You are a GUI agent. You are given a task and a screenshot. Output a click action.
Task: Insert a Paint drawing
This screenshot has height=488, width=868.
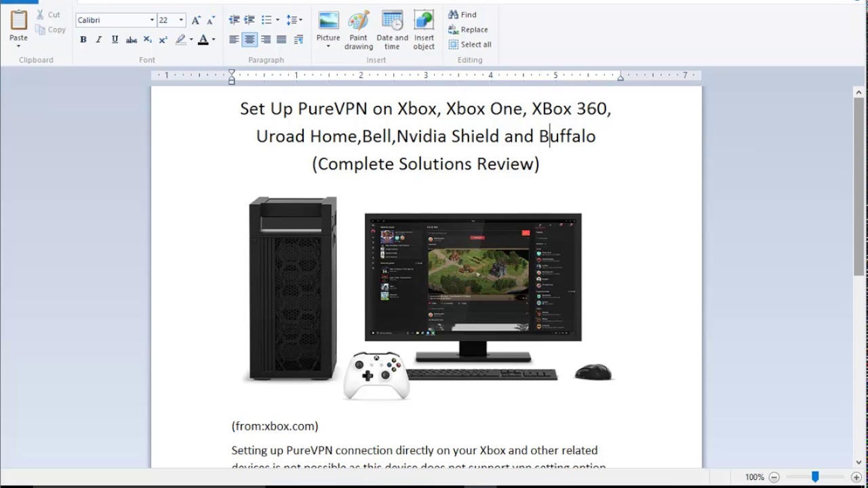pos(359,30)
